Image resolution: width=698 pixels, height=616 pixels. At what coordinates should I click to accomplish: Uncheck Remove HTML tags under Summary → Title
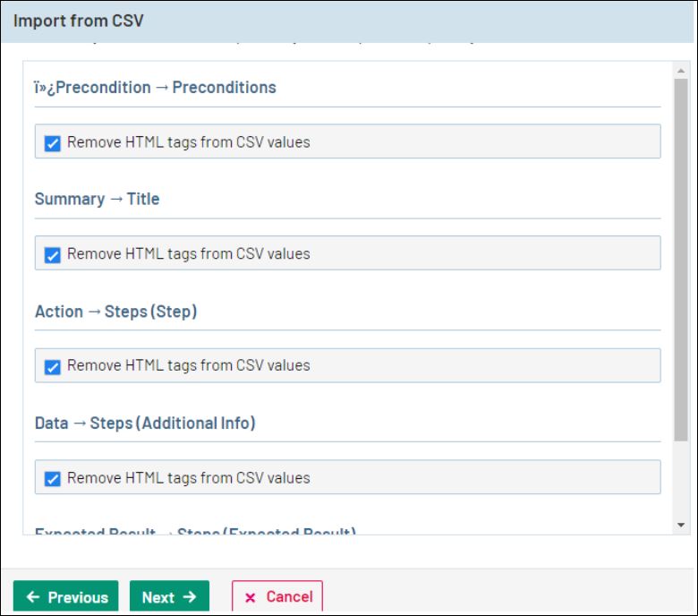pos(53,254)
